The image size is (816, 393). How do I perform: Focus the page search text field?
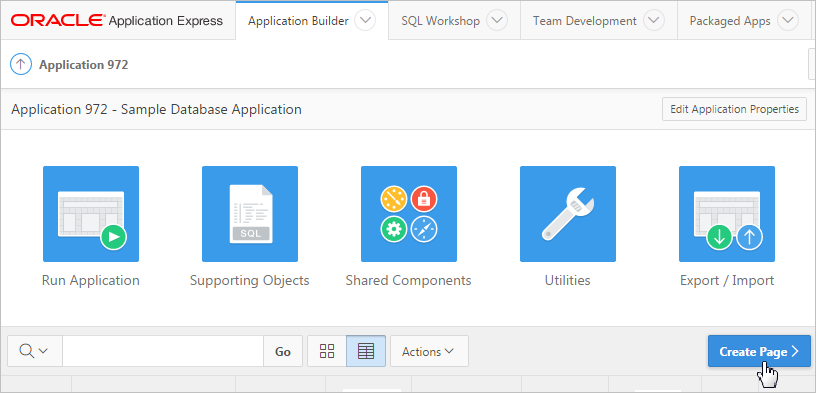163,351
